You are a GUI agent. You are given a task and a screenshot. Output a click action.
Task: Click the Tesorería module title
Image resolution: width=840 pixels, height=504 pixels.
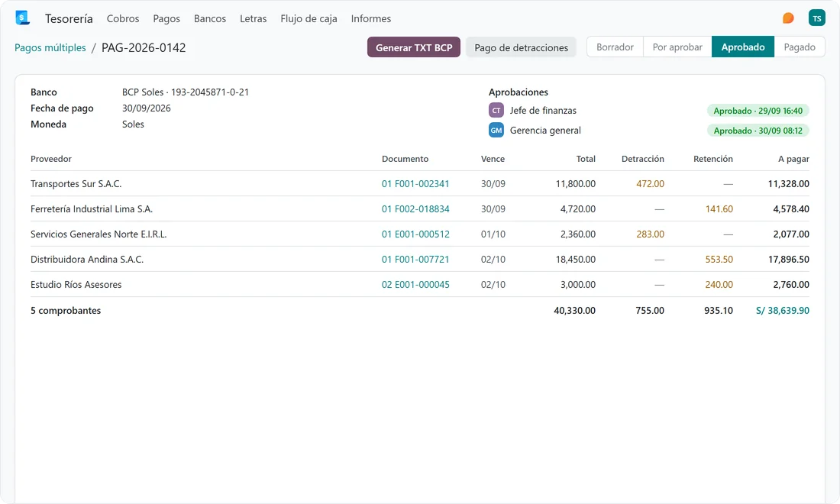point(69,19)
